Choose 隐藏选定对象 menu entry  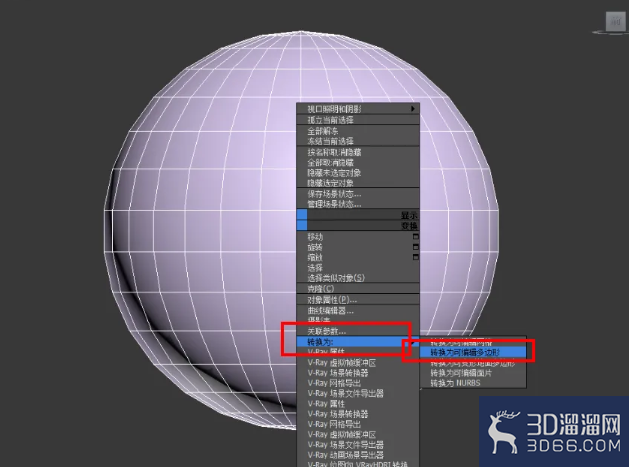[x=358, y=183]
